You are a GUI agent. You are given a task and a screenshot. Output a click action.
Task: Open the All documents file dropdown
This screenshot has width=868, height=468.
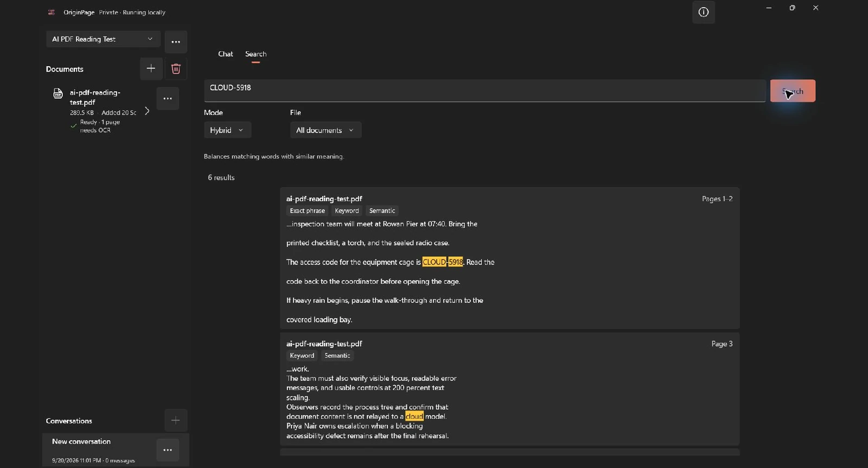pyautogui.click(x=325, y=130)
